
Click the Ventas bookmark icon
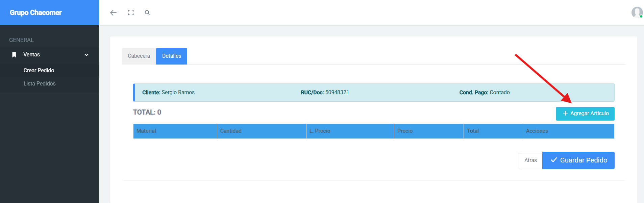pyautogui.click(x=14, y=55)
